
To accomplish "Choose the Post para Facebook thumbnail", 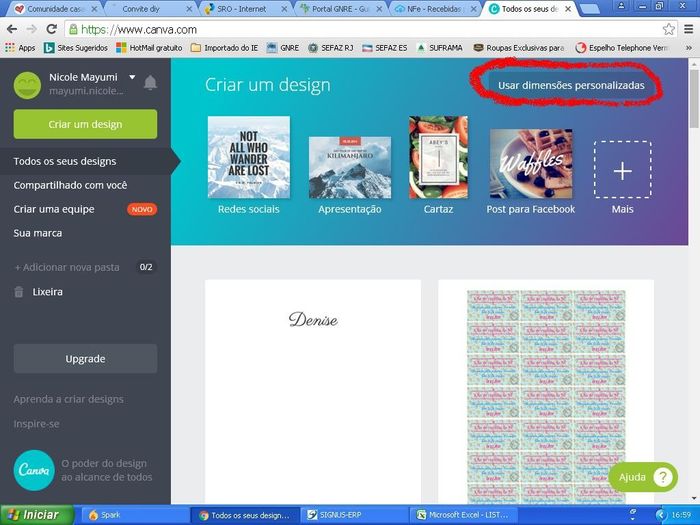I will 531,164.
